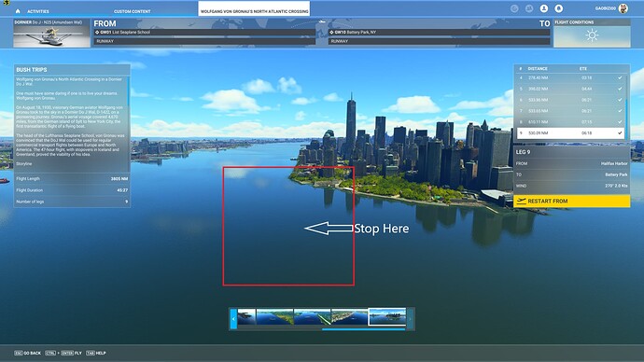
Task: Click the ETE column header
Action: (583, 68)
